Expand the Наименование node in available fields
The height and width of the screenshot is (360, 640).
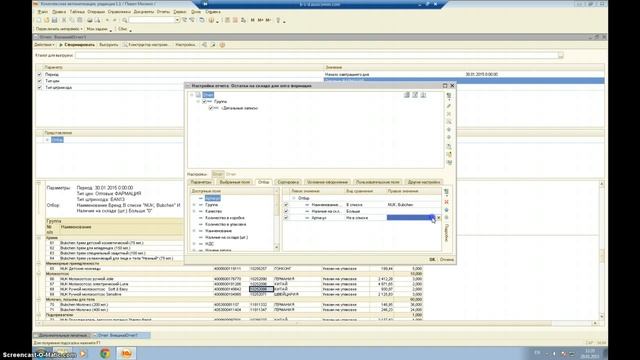pos(194,231)
